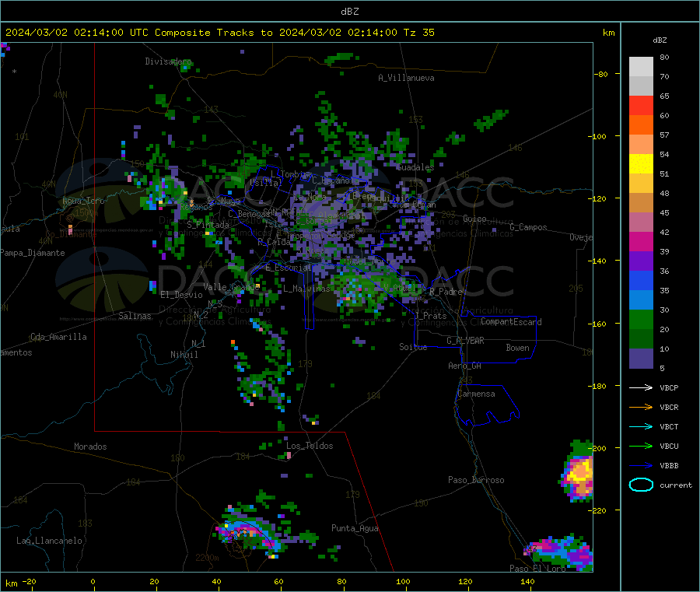Click the dBZ title at top

(x=349, y=12)
